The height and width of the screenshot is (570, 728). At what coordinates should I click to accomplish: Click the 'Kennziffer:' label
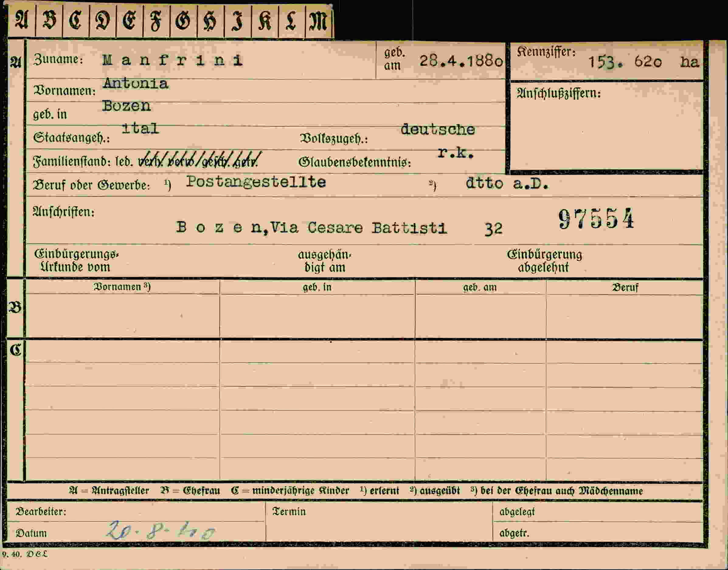(x=546, y=52)
